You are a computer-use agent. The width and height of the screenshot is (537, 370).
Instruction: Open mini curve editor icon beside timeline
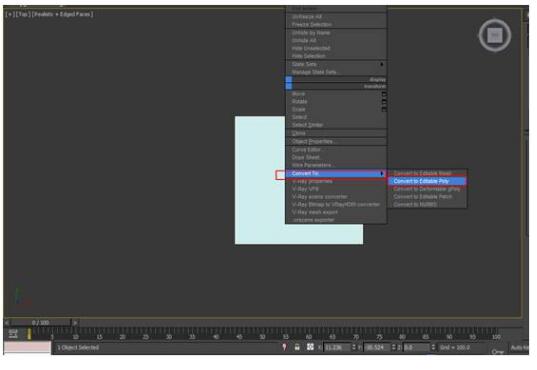click(x=13, y=334)
